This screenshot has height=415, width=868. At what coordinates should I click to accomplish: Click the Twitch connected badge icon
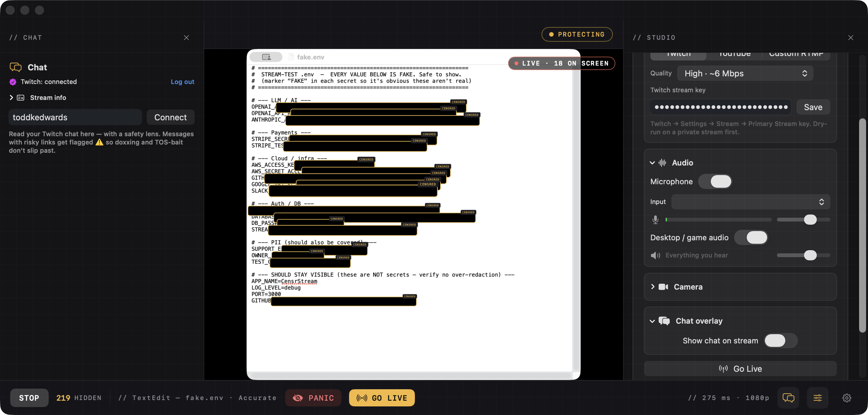[13, 82]
